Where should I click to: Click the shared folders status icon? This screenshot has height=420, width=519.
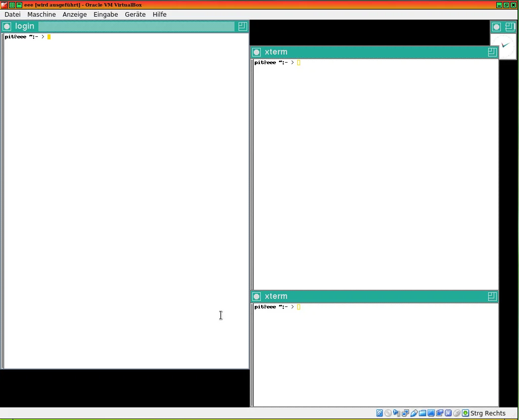pos(422,413)
